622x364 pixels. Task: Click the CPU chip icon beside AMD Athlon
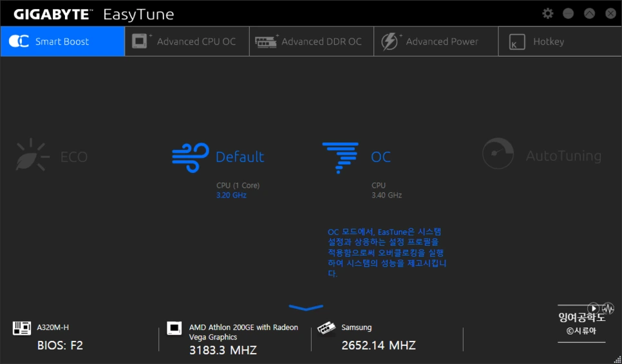coord(174,329)
